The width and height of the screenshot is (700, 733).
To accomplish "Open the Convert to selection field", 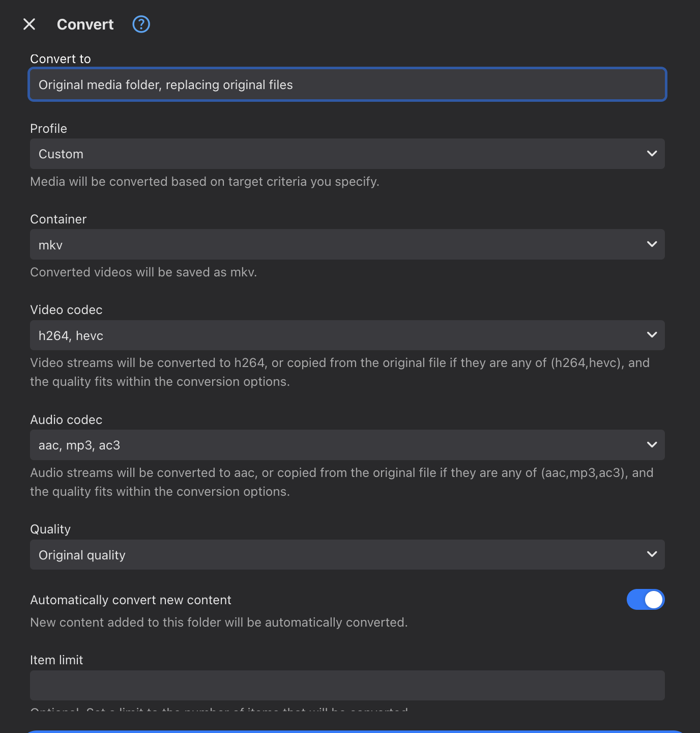I will (x=347, y=84).
